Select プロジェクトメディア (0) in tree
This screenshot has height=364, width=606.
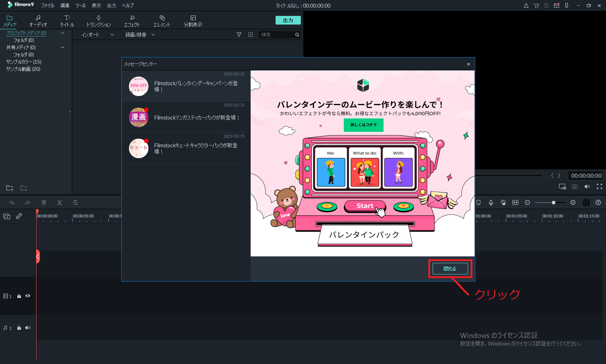26,33
